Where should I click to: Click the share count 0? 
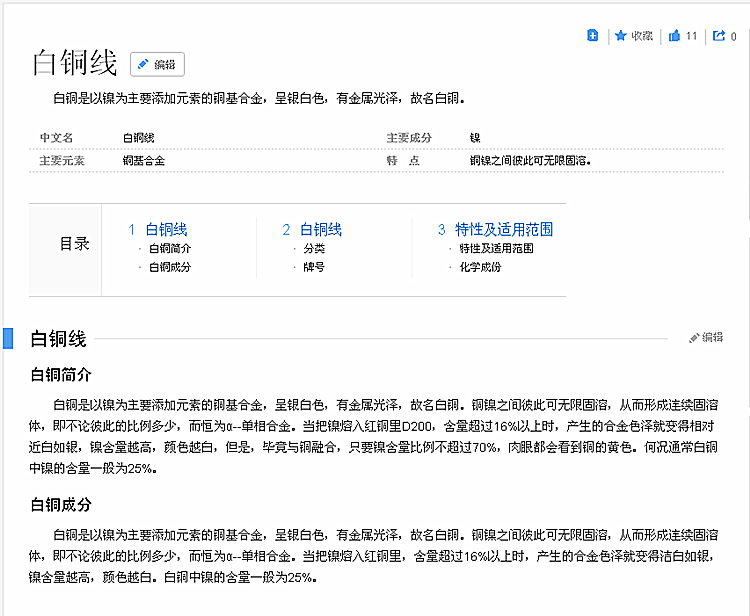click(733, 36)
